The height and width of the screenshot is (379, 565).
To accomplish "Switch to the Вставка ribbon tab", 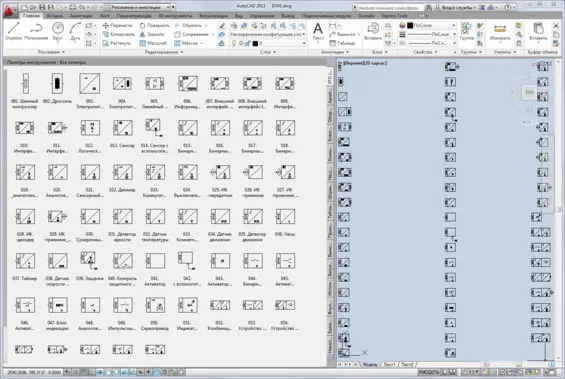I will tap(54, 16).
